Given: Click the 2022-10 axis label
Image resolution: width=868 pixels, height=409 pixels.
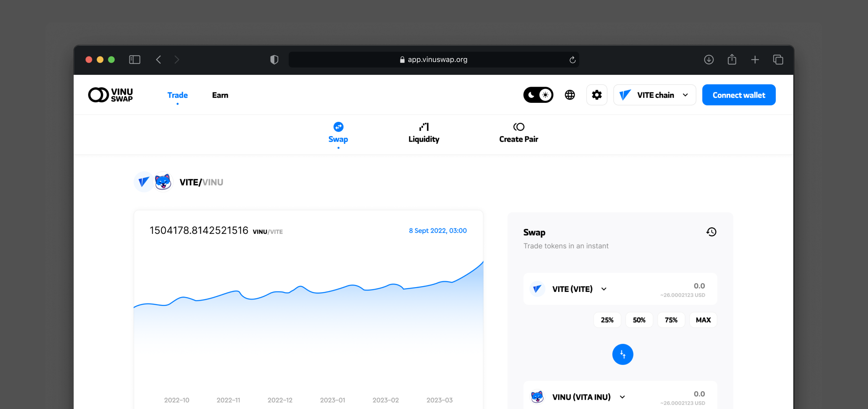Looking at the screenshot, I should point(177,400).
